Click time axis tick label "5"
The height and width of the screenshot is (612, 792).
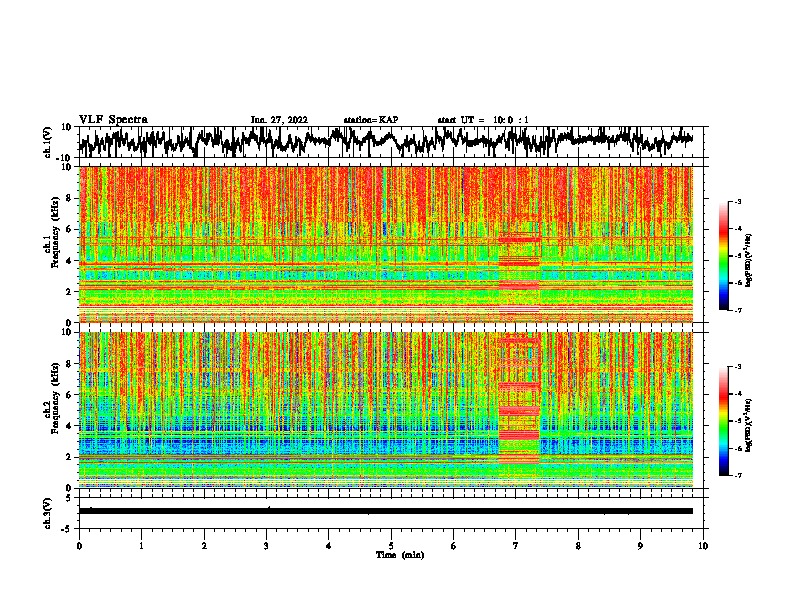coord(391,546)
